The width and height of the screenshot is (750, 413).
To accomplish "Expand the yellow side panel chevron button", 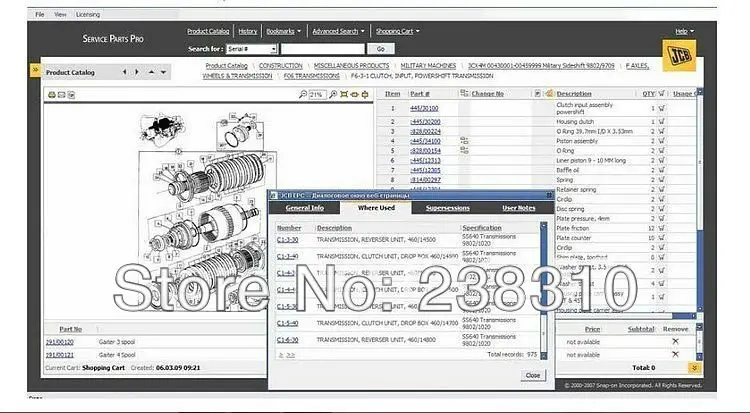I will point(35,70).
